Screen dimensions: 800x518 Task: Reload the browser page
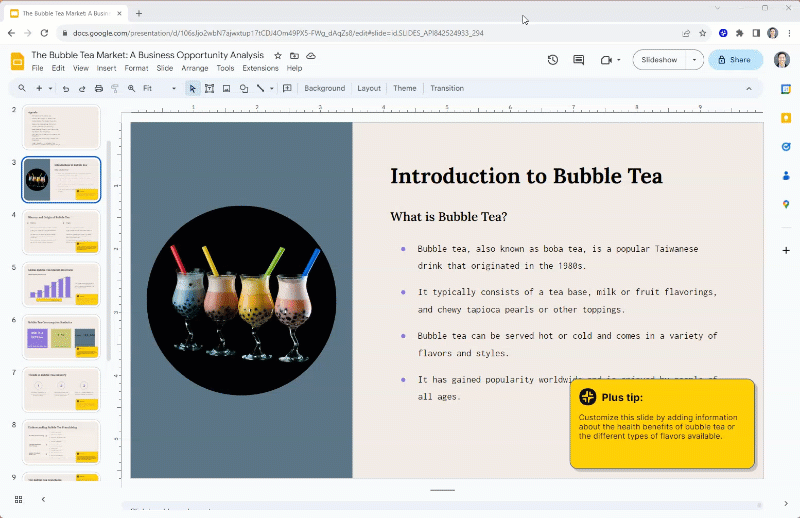tap(44, 33)
